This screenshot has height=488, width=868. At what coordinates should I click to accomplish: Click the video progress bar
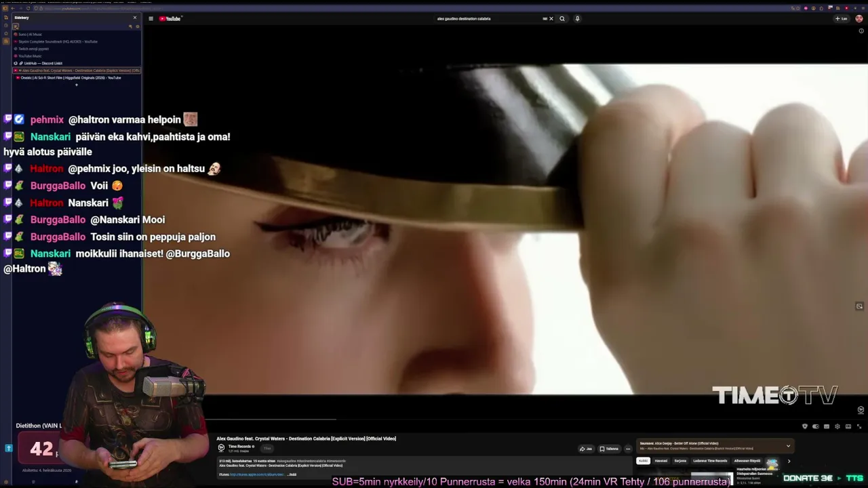[505, 420]
